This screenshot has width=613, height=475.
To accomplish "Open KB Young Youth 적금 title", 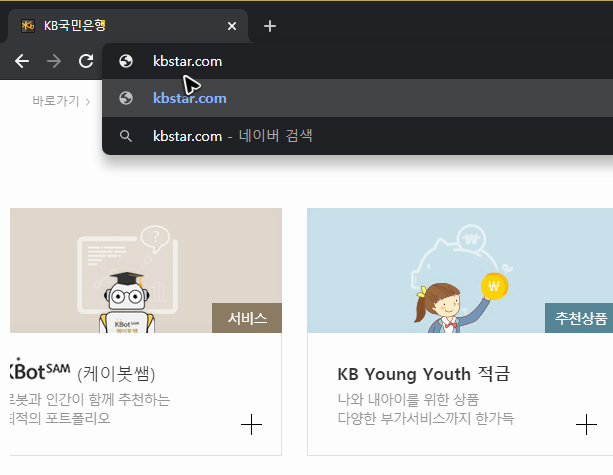I will pyautogui.click(x=424, y=374).
